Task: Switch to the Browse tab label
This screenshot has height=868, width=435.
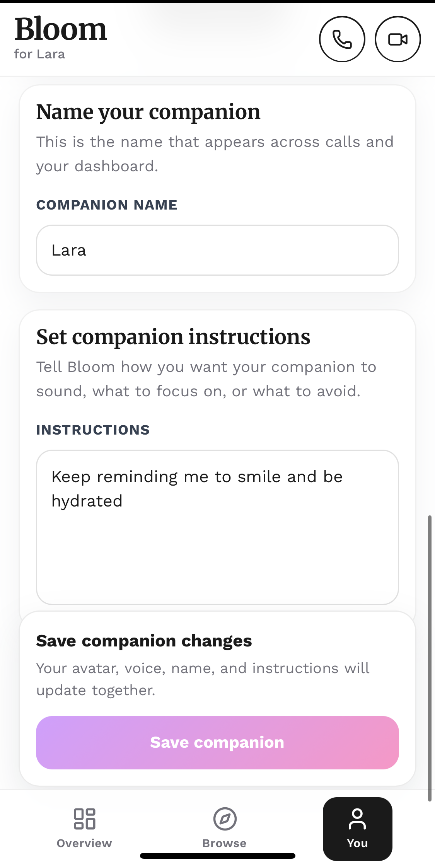Action: (224, 843)
